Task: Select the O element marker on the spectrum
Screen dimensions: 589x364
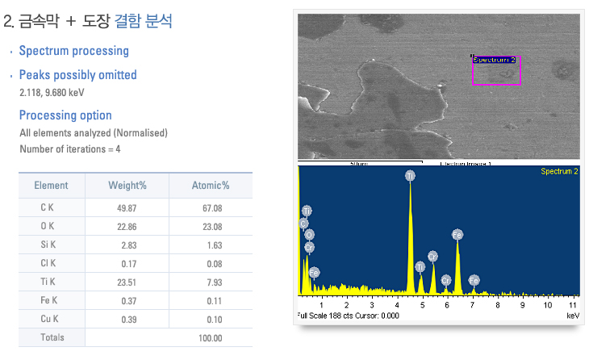Action: (x=309, y=235)
